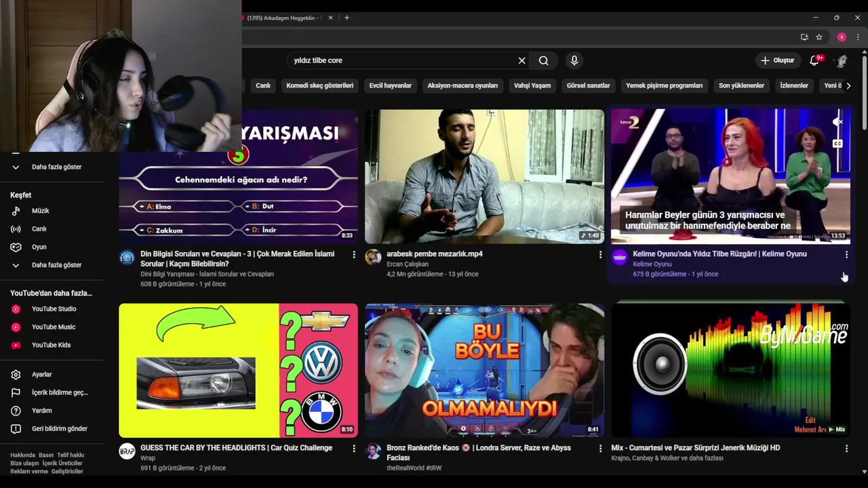Open the Oluştur create button

[777, 60]
